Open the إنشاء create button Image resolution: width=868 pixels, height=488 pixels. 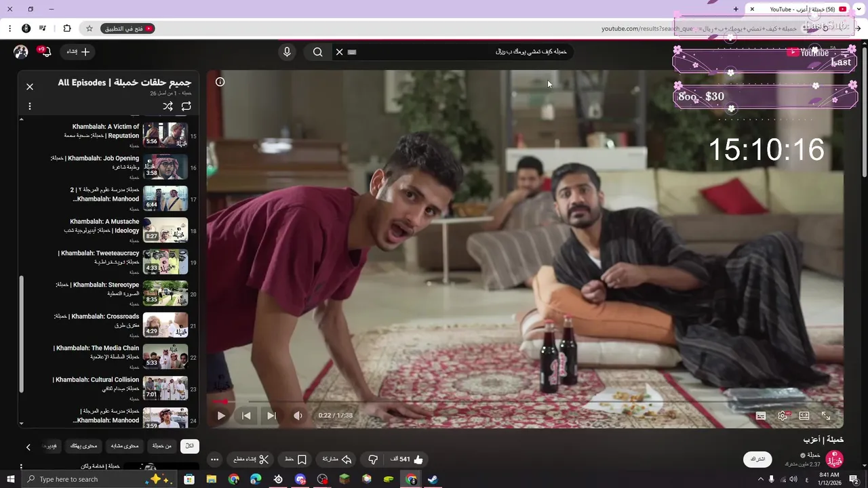click(79, 52)
